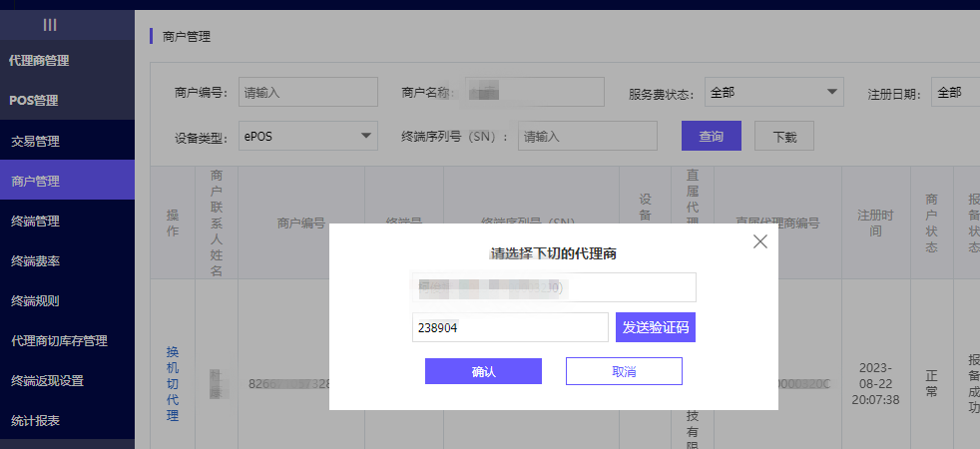Click the 商户状态 column header
This screenshot has height=449, width=980.
931,223
